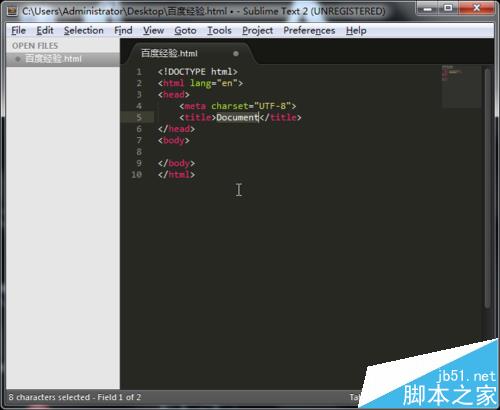The width and height of the screenshot is (500, 410).
Task: Click the closing </body> tag
Action: coord(176,163)
